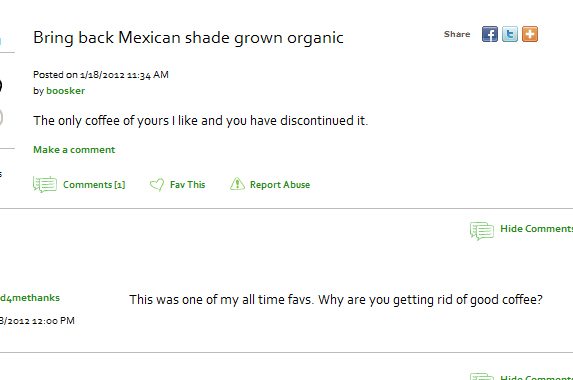Select the Fav This text link
This screenshot has height=380, width=573.
(x=187, y=185)
